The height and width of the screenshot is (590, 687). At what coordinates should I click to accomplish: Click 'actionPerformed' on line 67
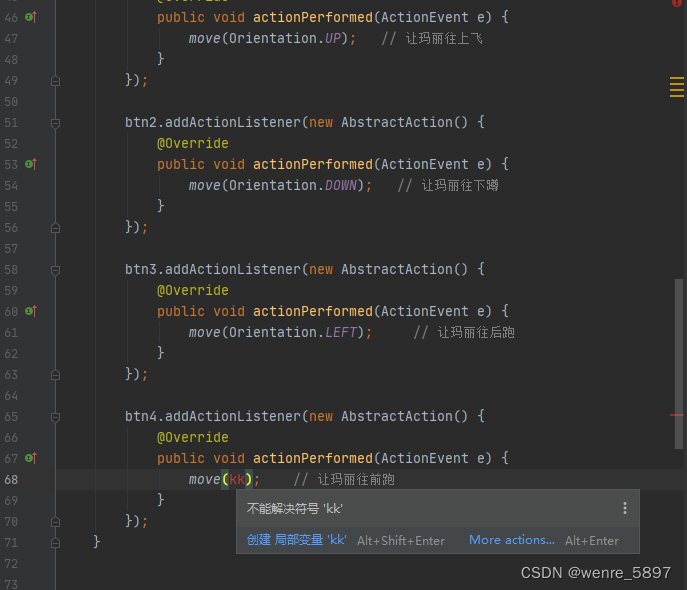[x=313, y=458]
